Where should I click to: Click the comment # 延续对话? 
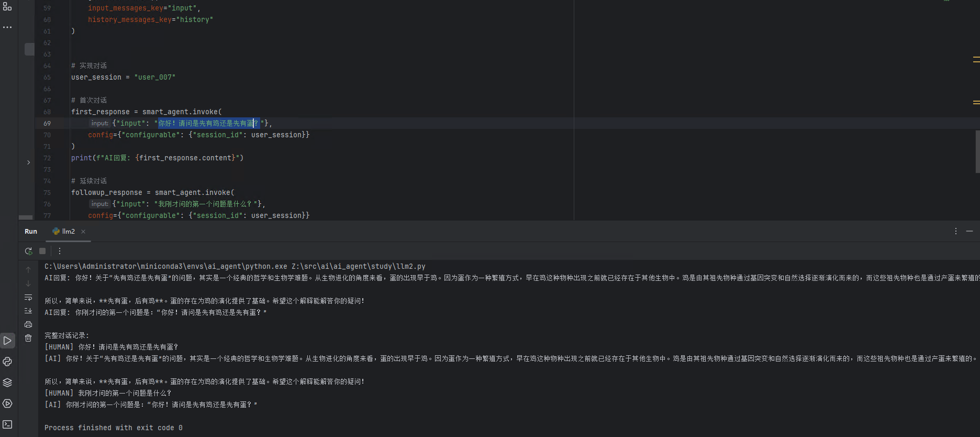pos(89,181)
